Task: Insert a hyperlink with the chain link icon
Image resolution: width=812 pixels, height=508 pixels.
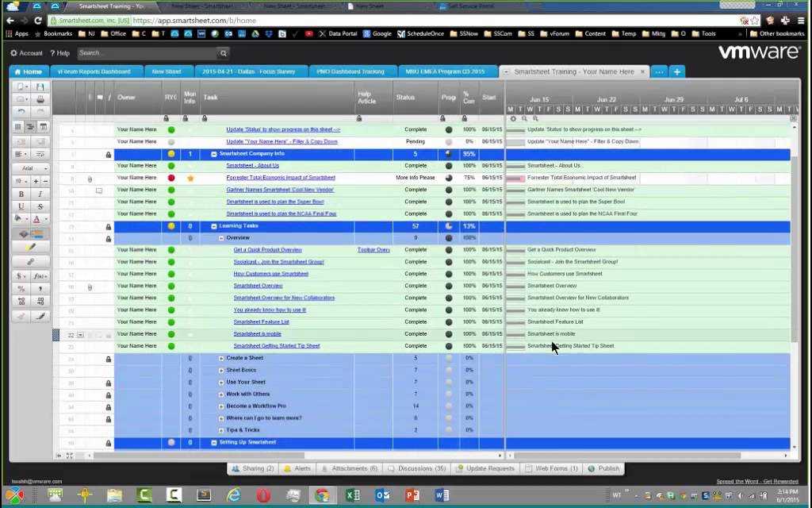Action: point(31,262)
